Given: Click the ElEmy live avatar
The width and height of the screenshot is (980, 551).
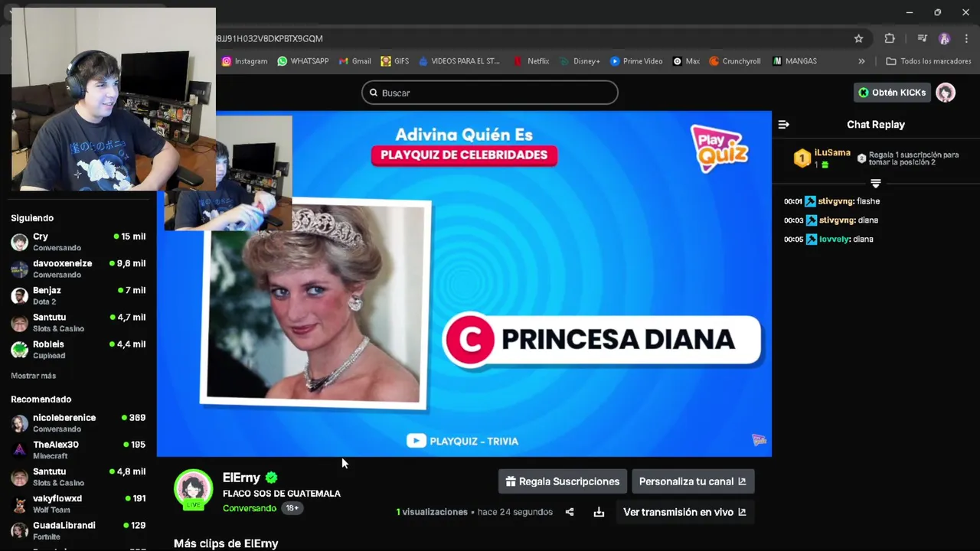Looking at the screenshot, I should coord(193,489).
